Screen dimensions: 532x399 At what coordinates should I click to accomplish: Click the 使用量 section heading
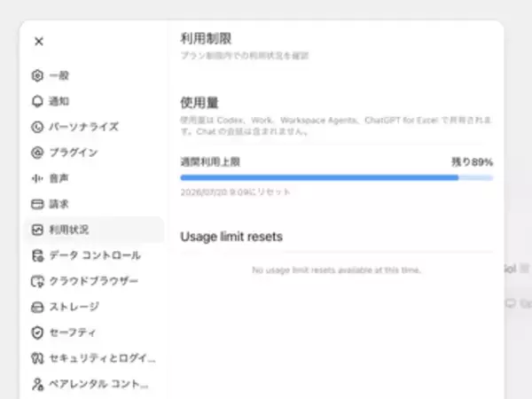199,103
